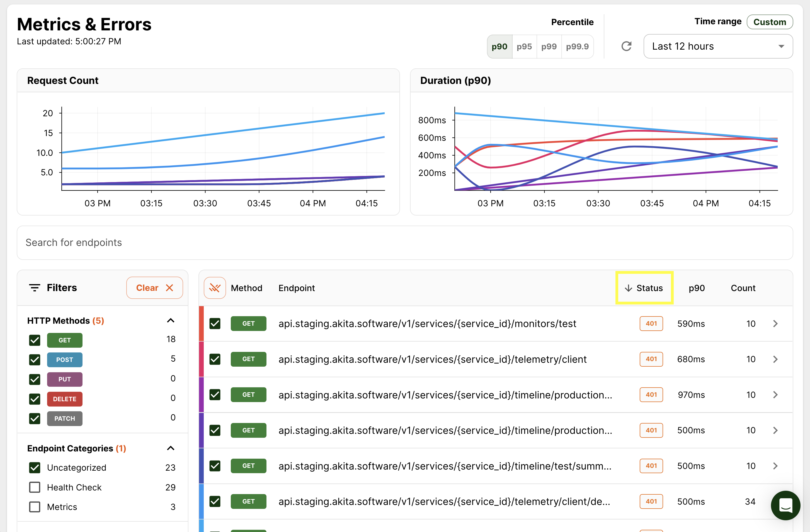Clear all filters
This screenshot has height=532, width=810.
pyautogui.click(x=154, y=288)
